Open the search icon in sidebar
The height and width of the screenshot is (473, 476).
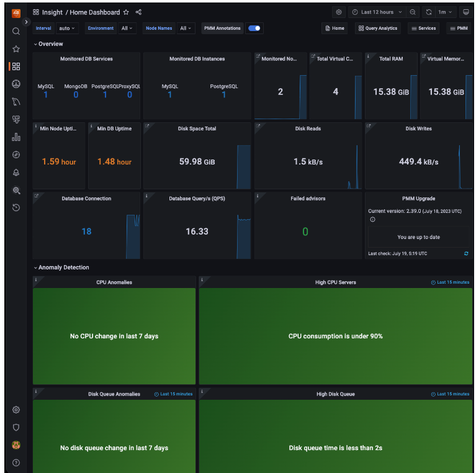16,31
